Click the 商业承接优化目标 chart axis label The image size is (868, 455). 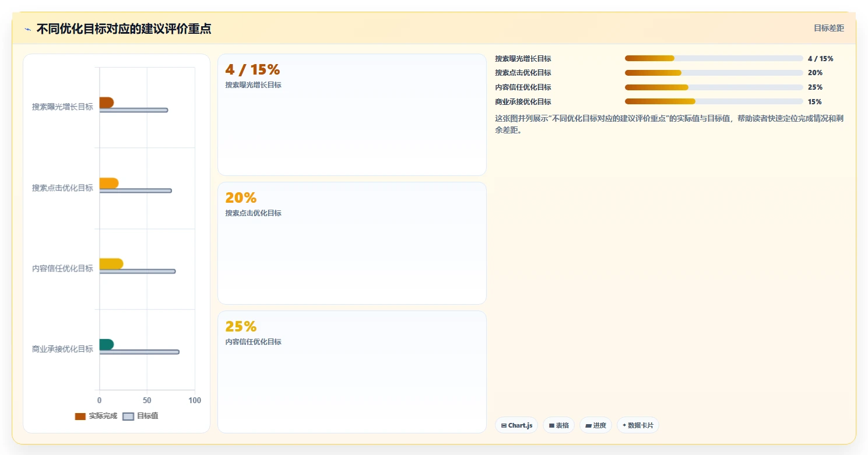point(62,349)
